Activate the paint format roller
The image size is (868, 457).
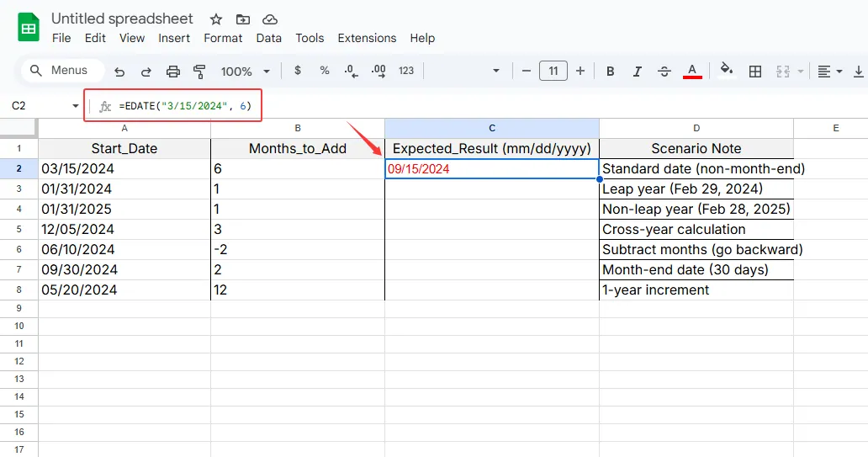point(199,72)
